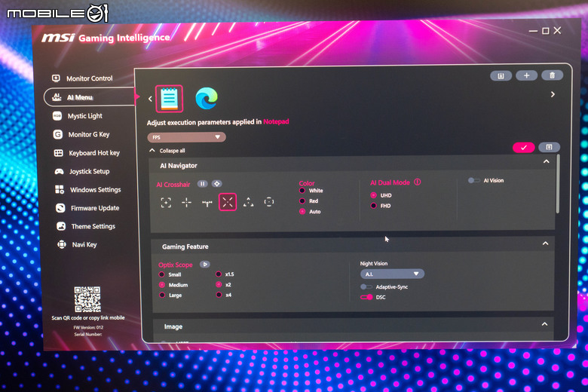Toggle the DSC switch

click(x=366, y=297)
